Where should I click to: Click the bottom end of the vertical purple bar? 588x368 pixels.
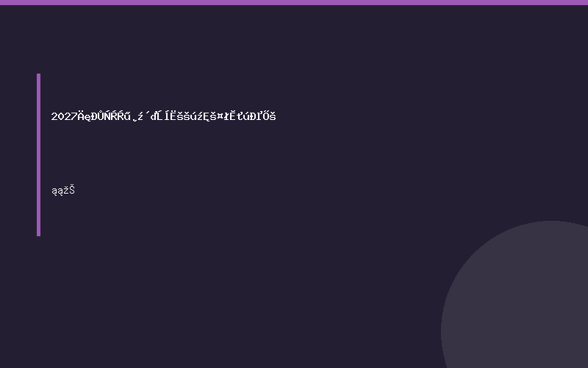coord(39,234)
